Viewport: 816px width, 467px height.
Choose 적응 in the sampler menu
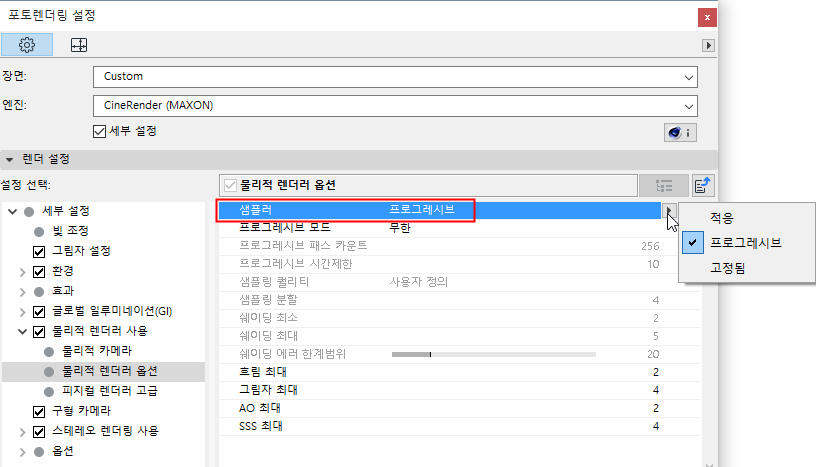[722, 218]
